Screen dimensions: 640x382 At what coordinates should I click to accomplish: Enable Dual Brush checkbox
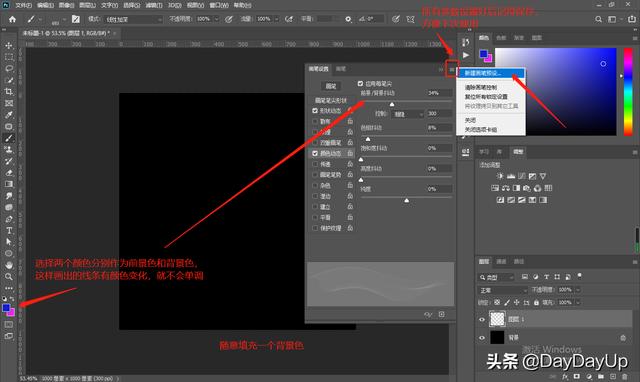pyautogui.click(x=315, y=142)
